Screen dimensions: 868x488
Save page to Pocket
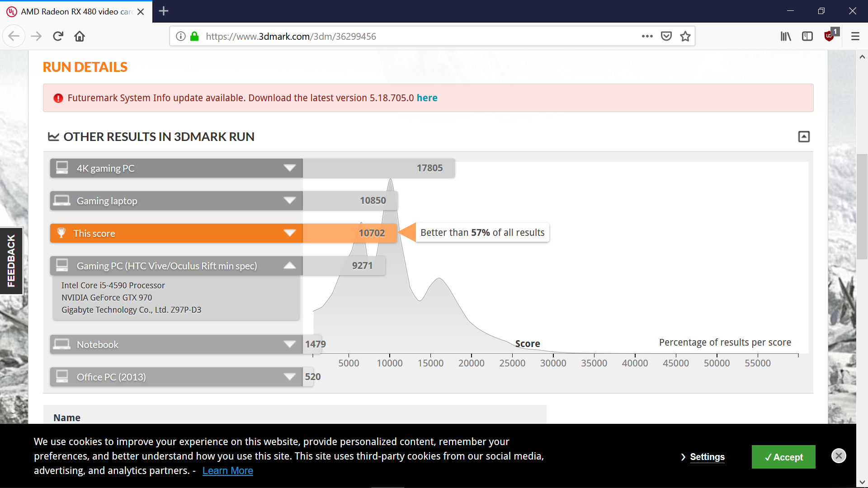666,36
